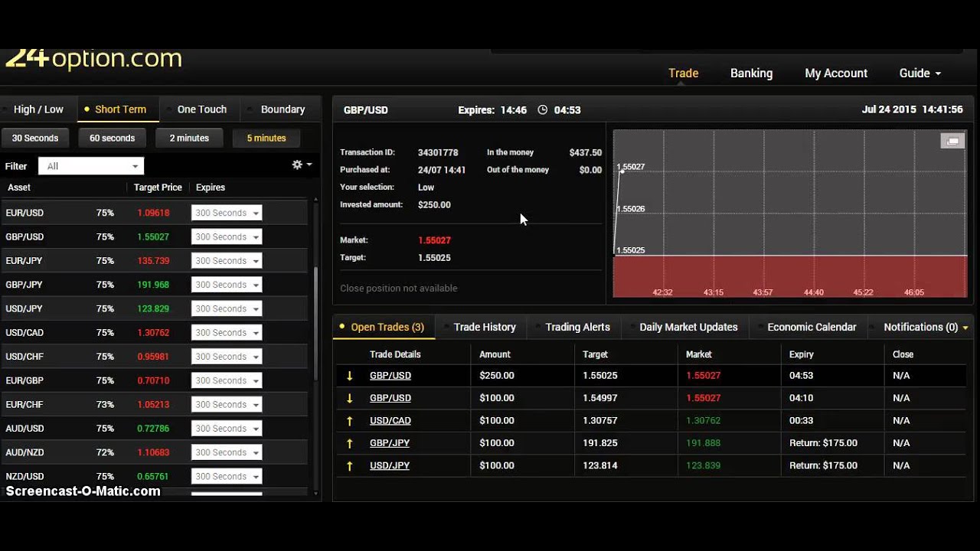Click 'Close position not available' text
The height and width of the screenshot is (551, 980).
[x=398, y=289]
